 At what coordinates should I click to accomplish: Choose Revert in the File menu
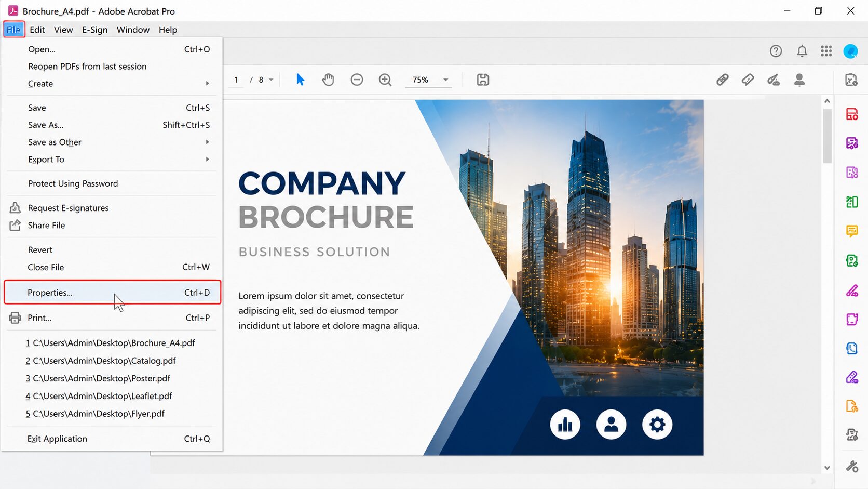[112, 250]
